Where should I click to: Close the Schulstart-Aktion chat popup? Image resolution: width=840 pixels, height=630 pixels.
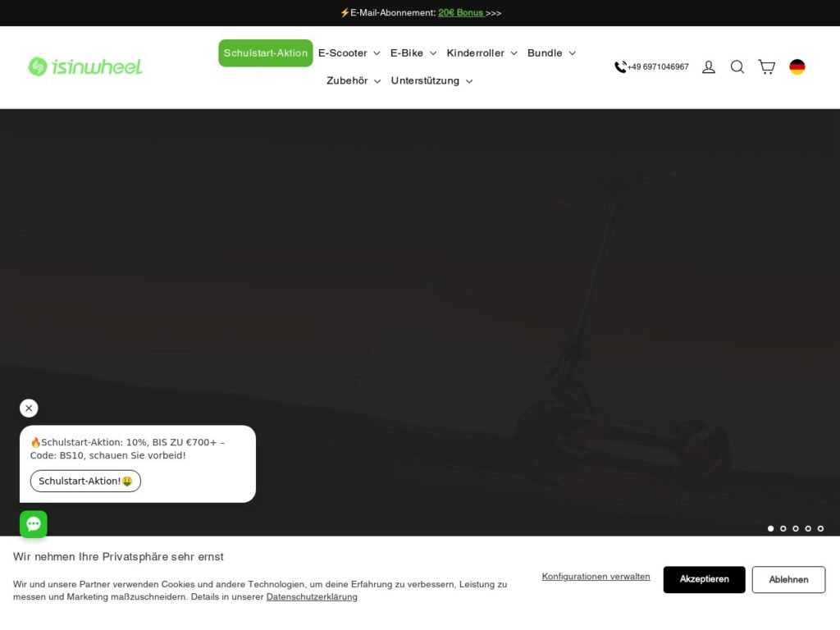29,409
